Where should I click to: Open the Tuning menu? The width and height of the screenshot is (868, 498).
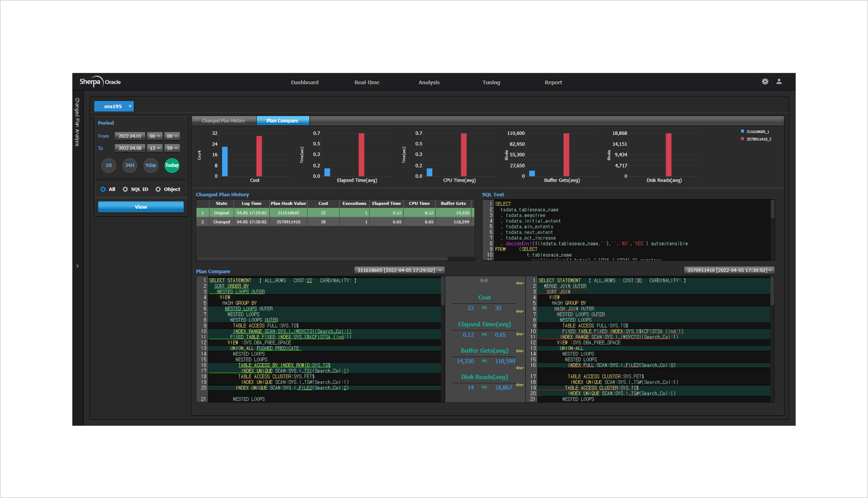click(491, 82)
